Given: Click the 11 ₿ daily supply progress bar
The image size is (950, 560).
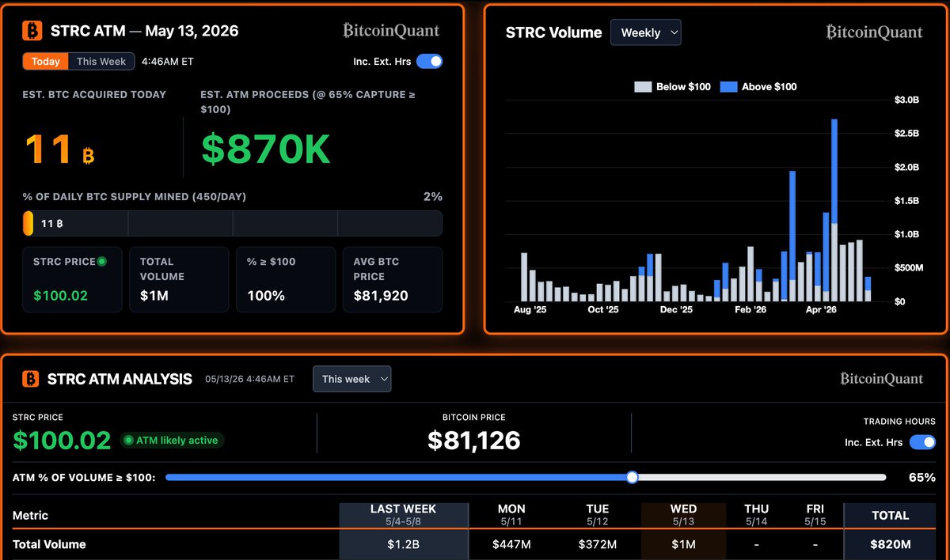Looking at the screenshot, I should click(232, 223).
